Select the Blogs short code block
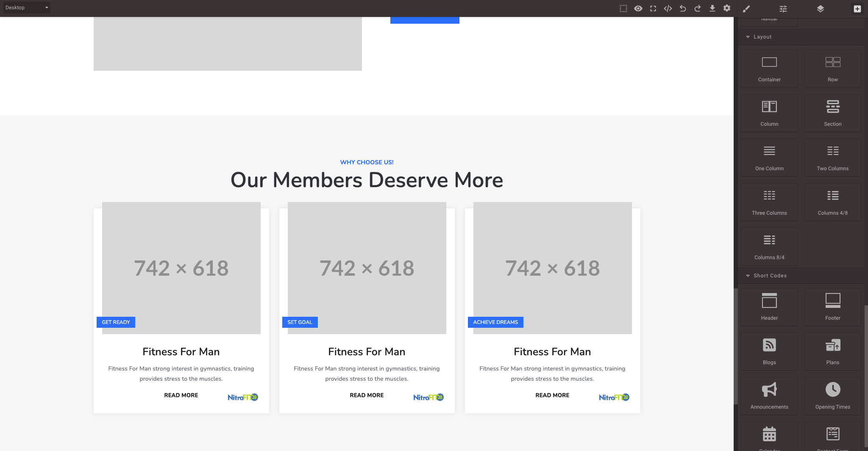 769,351
